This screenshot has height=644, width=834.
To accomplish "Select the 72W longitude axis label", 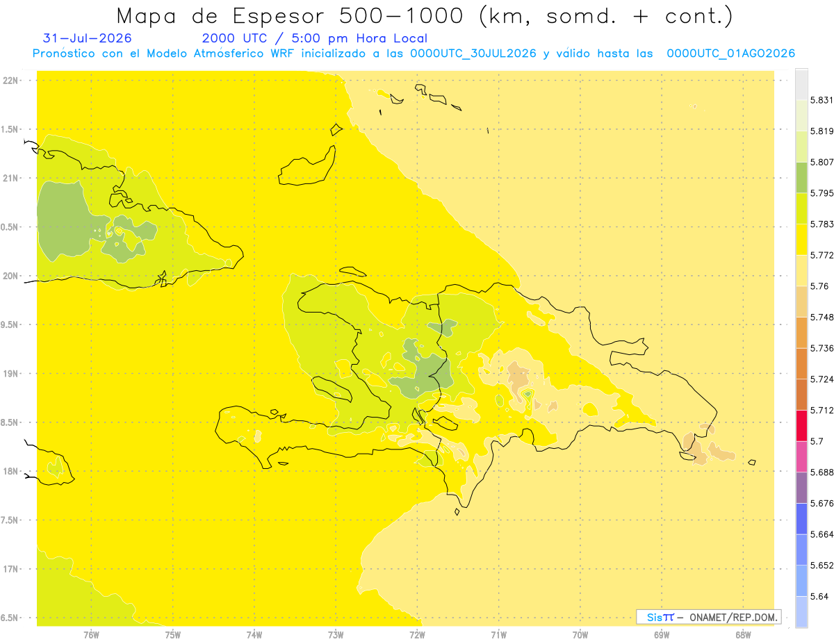I will 417,634.
